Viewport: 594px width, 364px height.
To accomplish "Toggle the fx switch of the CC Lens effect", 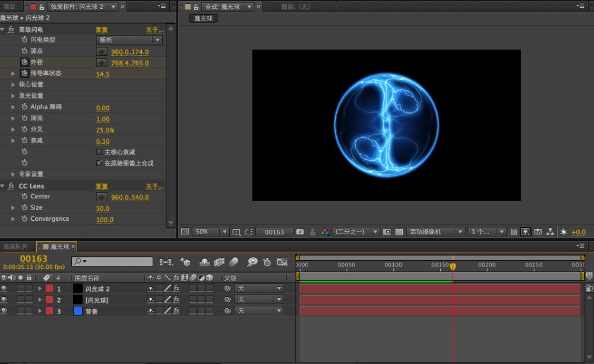I will (x=11, y=186).
